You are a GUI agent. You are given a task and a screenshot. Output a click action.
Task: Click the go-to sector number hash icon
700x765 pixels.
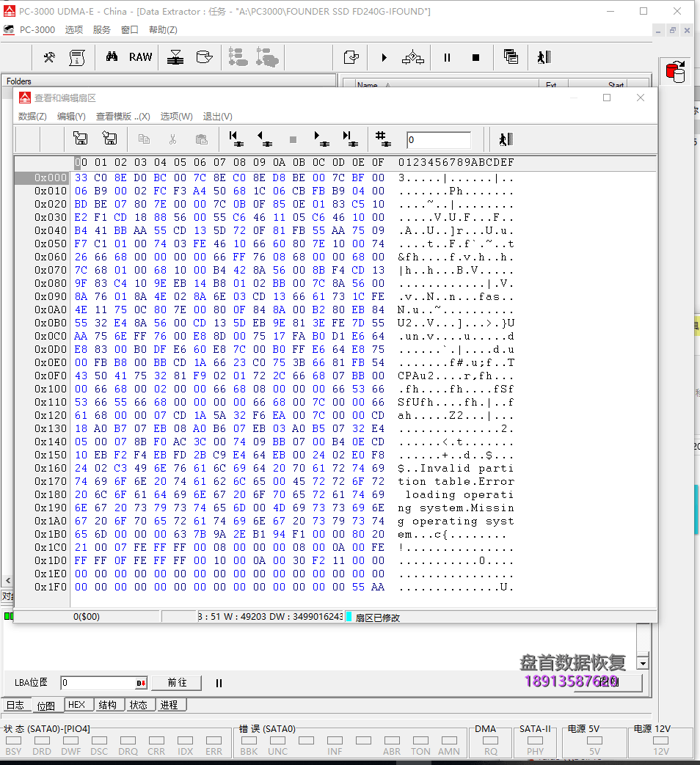tap(383, 139)
